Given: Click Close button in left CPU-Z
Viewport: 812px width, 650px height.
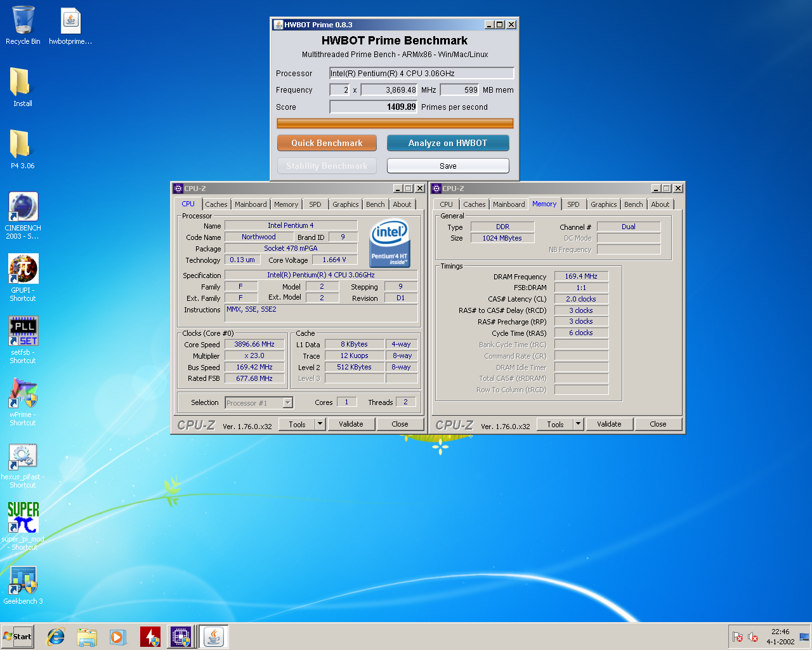Looking at the screenshot, I should pos(400,424).
